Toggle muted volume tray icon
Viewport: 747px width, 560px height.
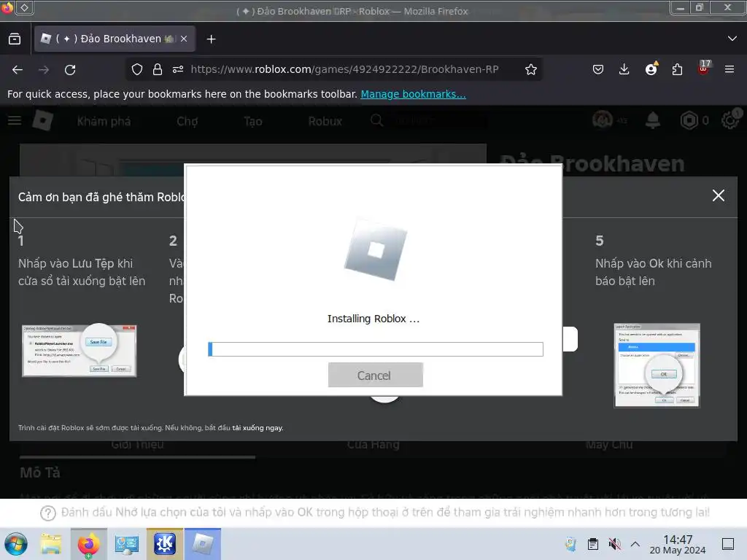[614, 544]
